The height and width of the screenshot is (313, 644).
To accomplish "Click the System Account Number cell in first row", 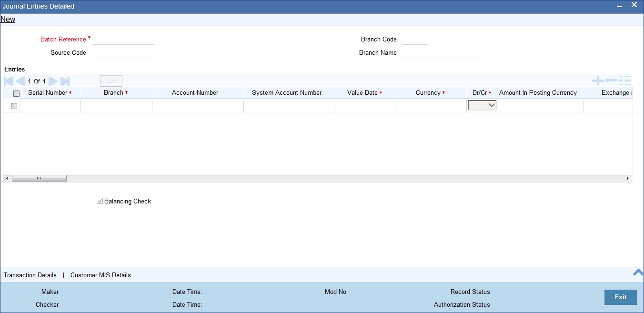I will 289,105.
